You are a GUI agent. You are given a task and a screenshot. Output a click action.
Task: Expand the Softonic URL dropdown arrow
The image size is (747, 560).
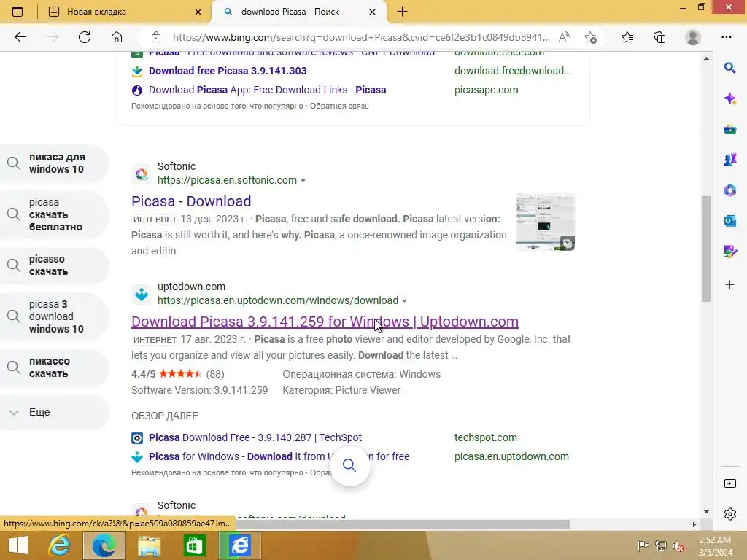coord(303,181)
